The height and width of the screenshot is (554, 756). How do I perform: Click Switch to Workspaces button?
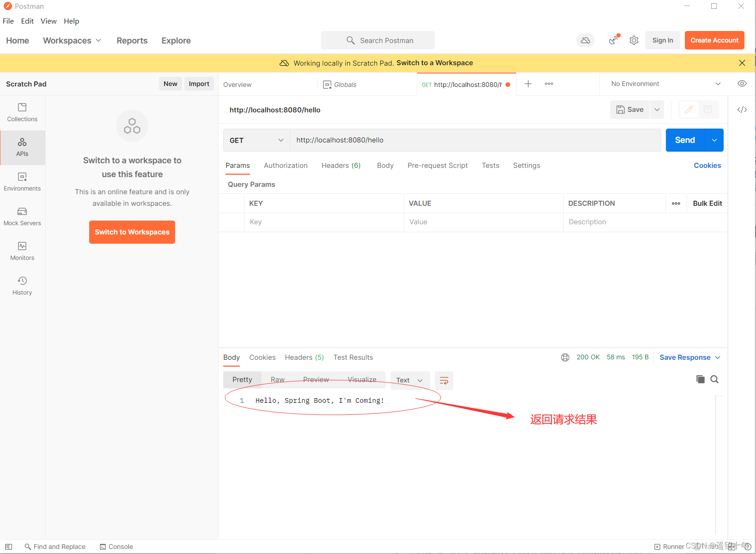point(132,232)
